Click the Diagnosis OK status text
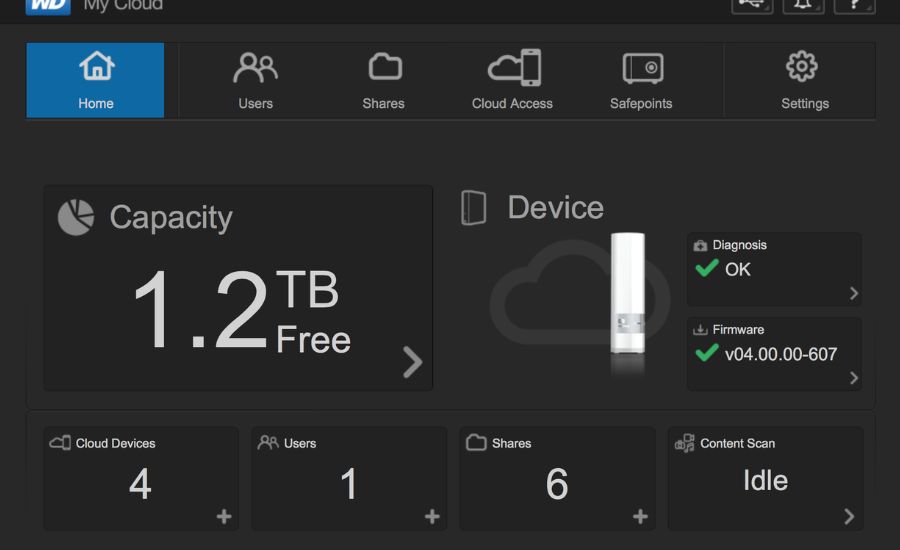This screenshot has width=900, height=550. tap(738, 269)
